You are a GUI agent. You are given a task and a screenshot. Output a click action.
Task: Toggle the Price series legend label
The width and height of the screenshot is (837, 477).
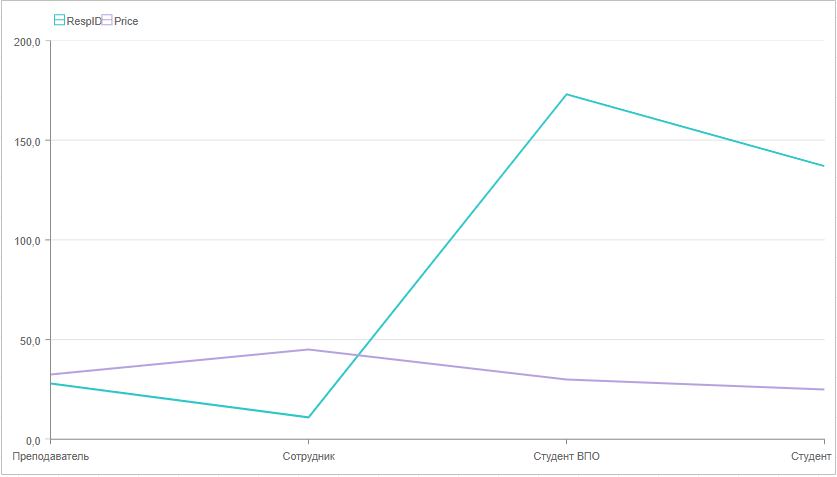coord(126,21)
